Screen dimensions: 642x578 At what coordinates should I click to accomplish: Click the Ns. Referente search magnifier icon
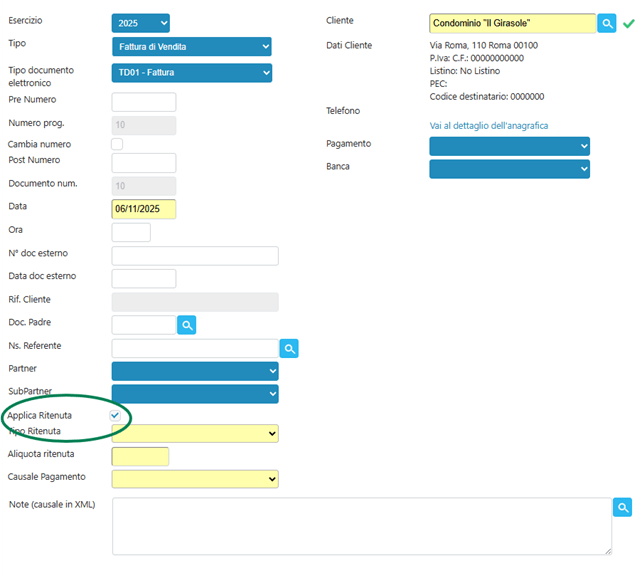289,348
